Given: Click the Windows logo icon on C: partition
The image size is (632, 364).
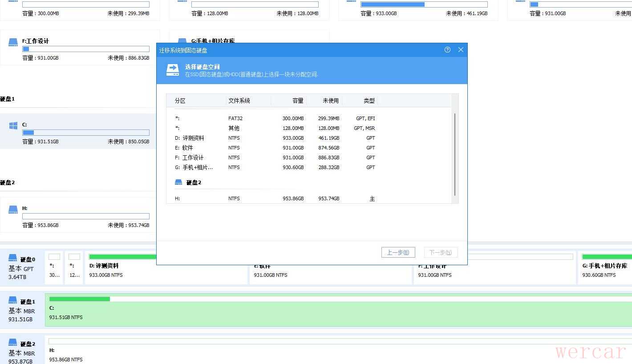Looking at the screenshot, I should pyautogui.click(x=13, y=126).
